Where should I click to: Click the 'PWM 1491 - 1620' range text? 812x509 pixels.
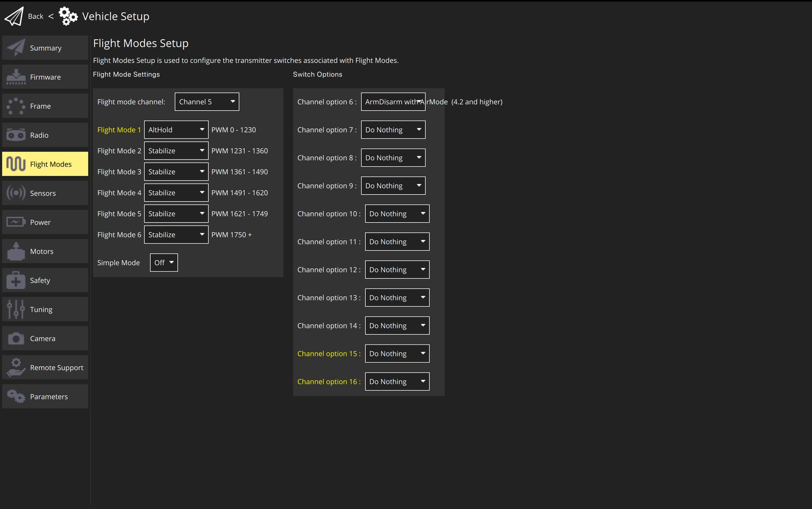click(x=239, y=193)
